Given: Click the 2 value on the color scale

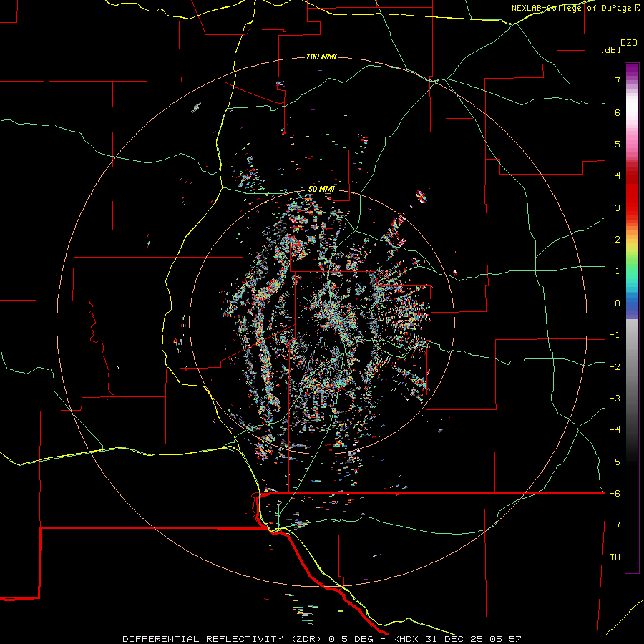Looking at the screenshot, I should click(x=618, y=240).
